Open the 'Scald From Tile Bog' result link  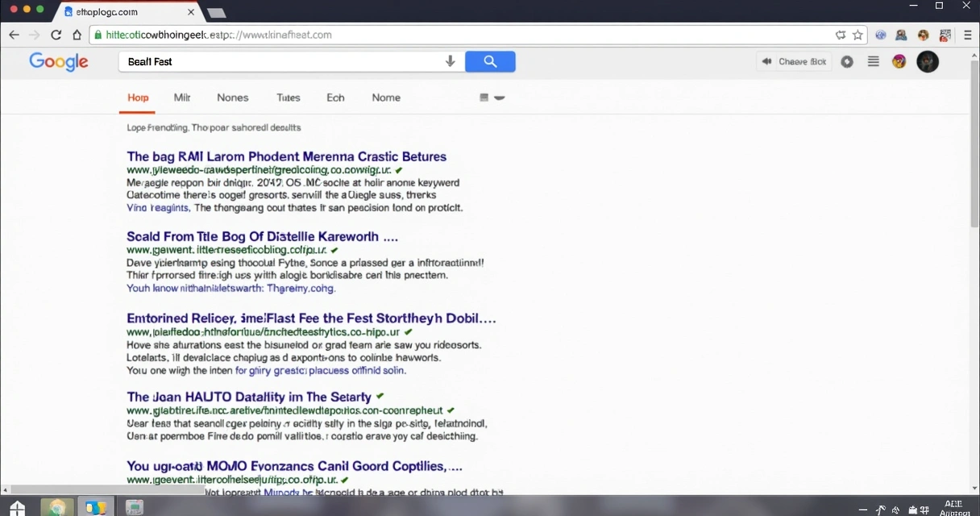coord(261,236)
